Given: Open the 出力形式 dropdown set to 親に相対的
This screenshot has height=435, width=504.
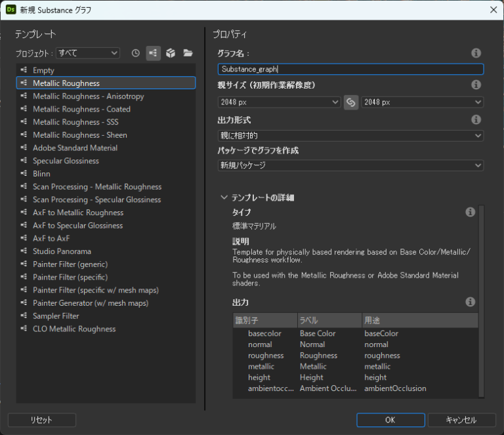Looking at the screenshot, I should [350, 135].
